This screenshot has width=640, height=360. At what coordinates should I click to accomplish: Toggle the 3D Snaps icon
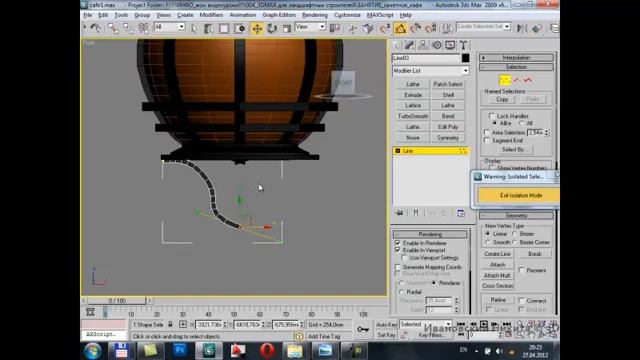(385, 28)
